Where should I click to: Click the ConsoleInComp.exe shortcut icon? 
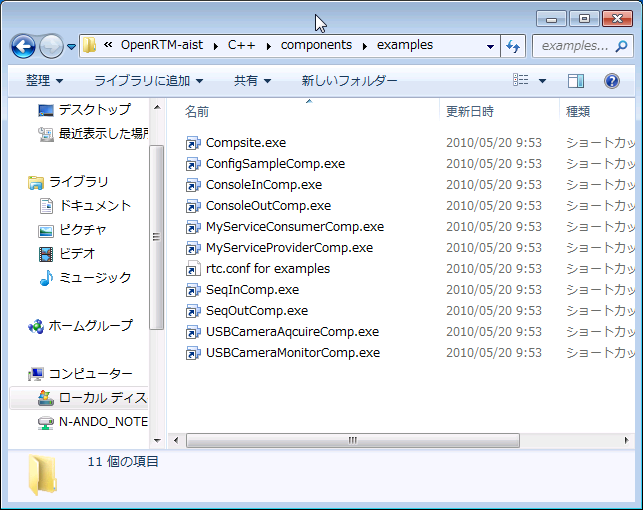193,184
